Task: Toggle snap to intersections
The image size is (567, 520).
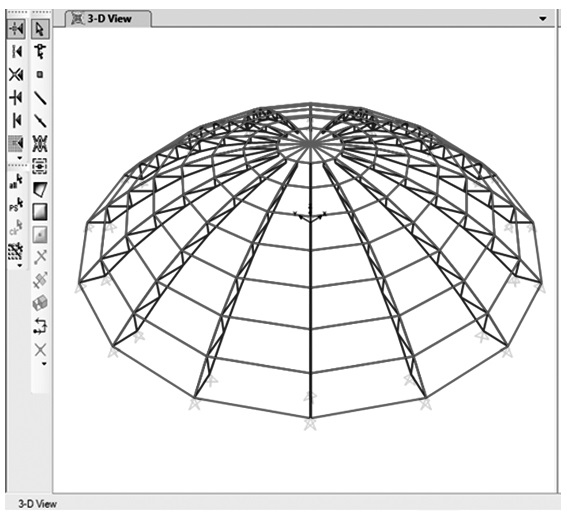Action: [x=16, y=75]
